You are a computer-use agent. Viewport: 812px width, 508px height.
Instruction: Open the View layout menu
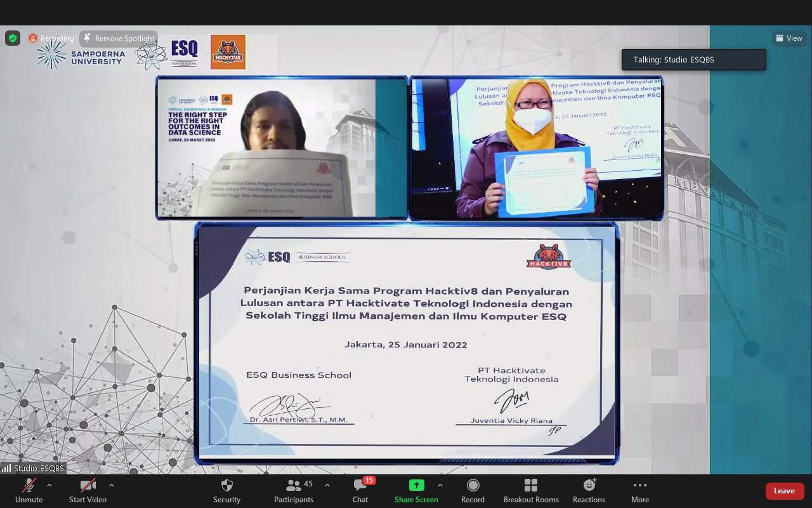point(789,38)
